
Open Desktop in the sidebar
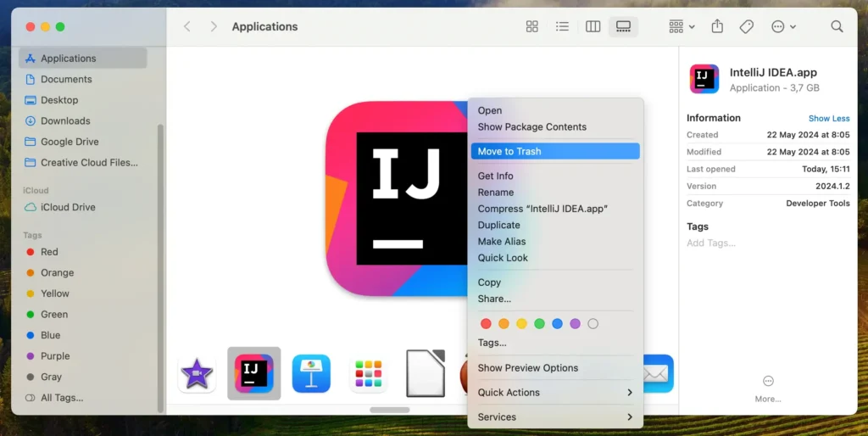(x=83, y=100)
